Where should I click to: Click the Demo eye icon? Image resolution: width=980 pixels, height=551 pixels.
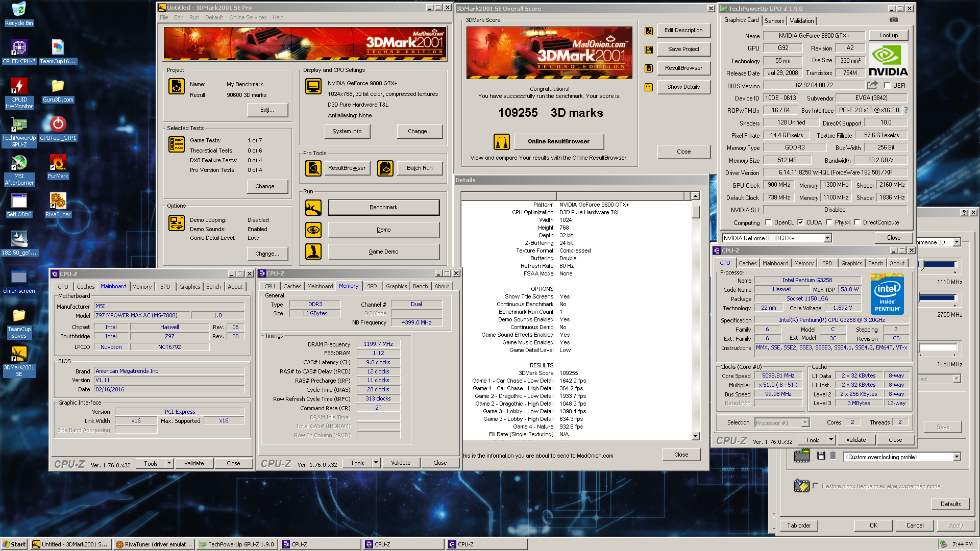tap(313, 230)
